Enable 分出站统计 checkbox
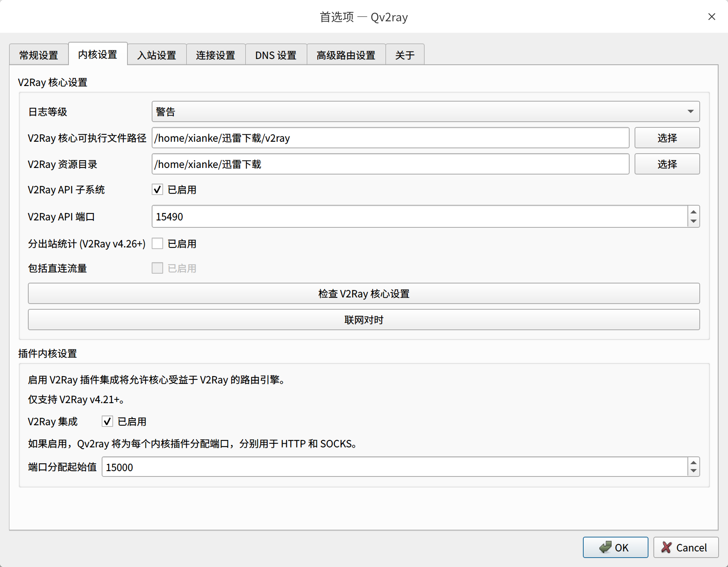This screenshot has height=567, width=728. point(157,244)
